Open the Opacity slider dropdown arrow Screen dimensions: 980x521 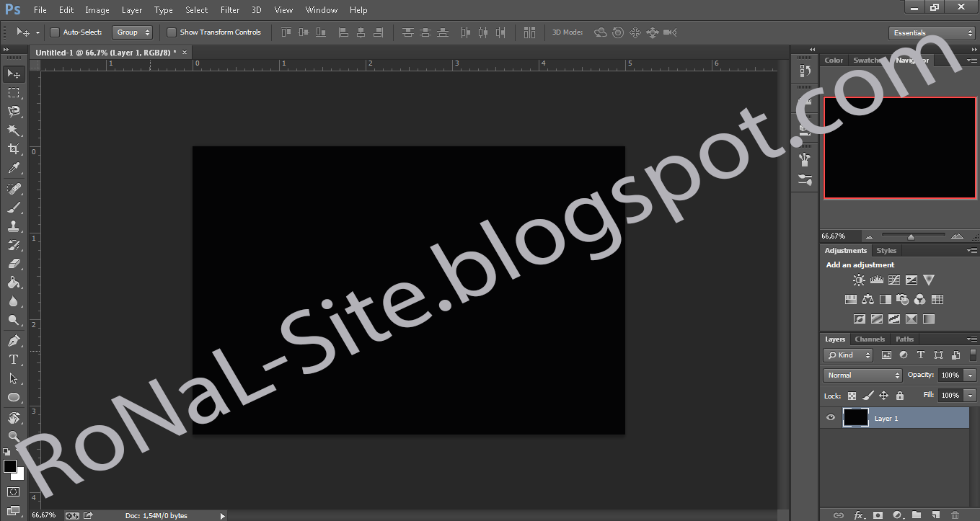pyautogui.click(x=970, y=375)
